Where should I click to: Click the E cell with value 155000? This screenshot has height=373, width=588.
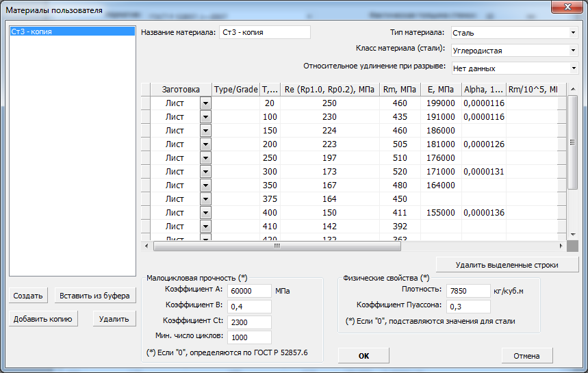click(441, 213)
